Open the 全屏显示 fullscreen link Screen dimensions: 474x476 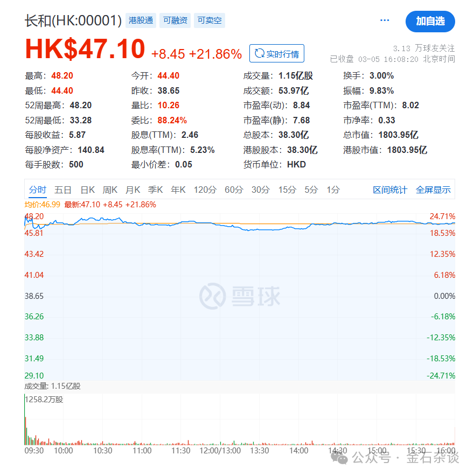pos(433,190)
